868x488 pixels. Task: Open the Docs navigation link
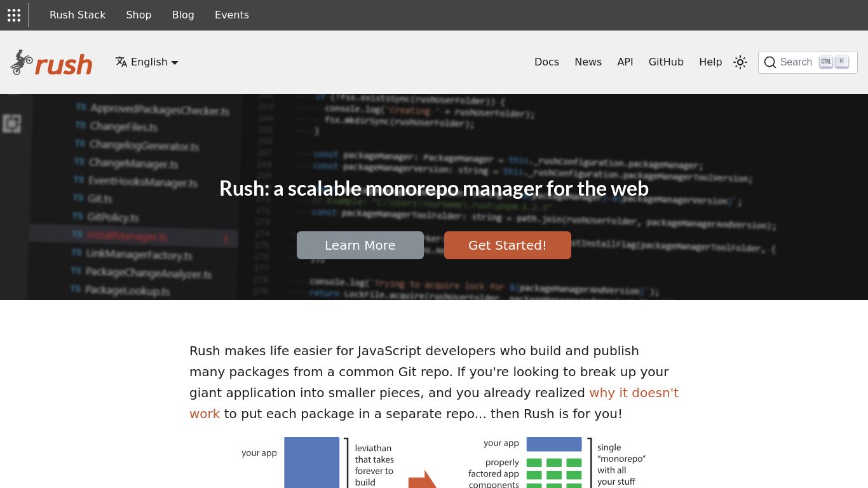546,62
